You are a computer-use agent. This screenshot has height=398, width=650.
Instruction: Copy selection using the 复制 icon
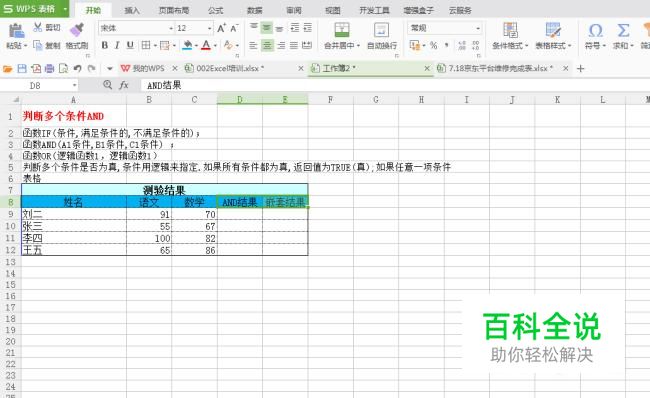coord(38,45)
